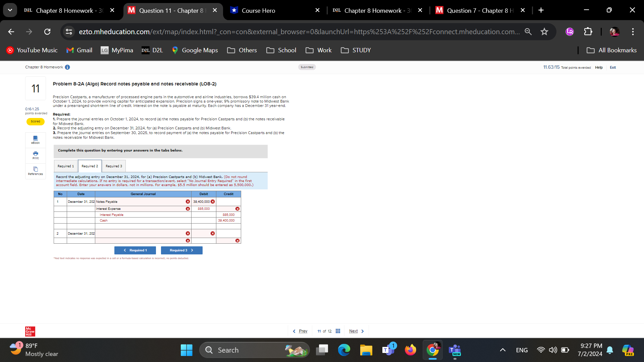Click the Exit link

tap(613, 67)
